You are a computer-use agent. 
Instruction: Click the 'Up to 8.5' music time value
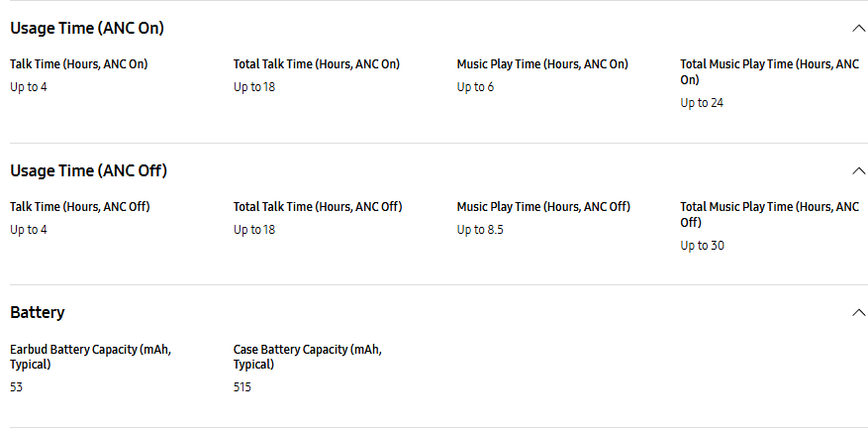[480, 230]
